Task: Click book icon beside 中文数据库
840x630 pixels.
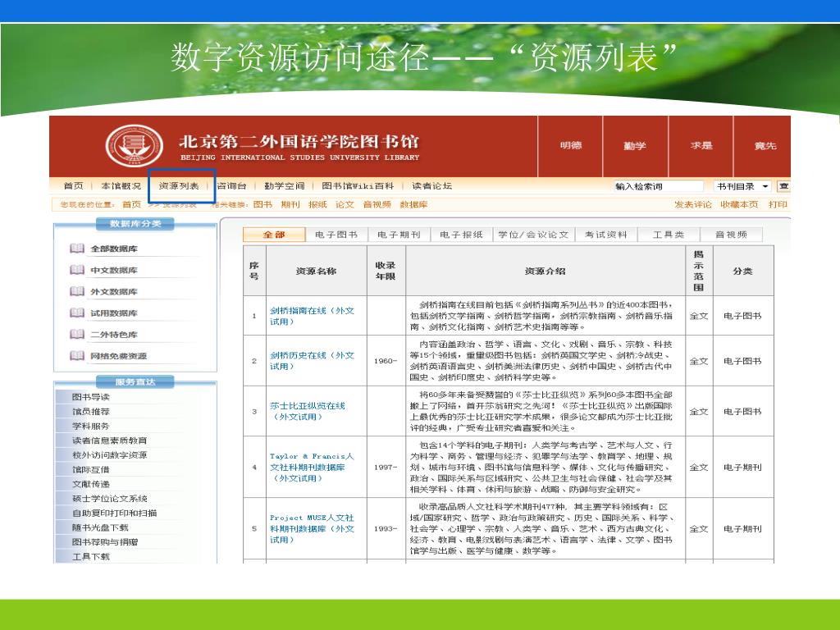Action: pyautogui.click(x=77, y=270)
